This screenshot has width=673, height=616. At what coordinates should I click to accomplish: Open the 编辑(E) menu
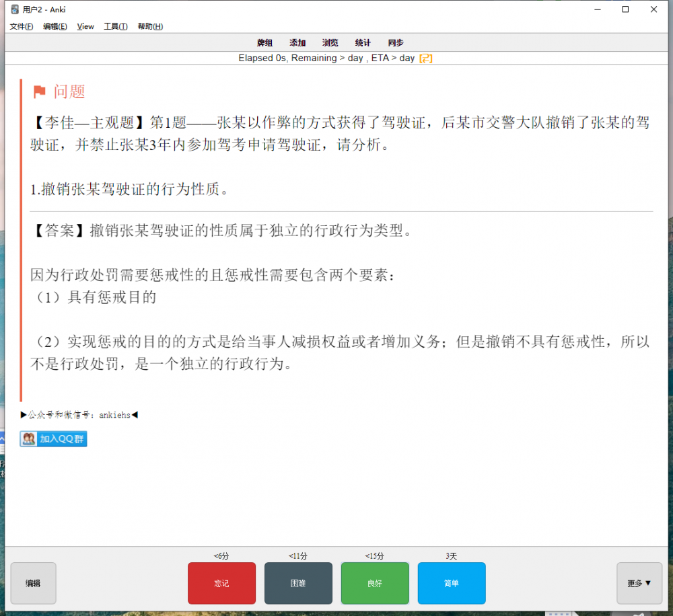pyautogui.click(x=55, y=27)
